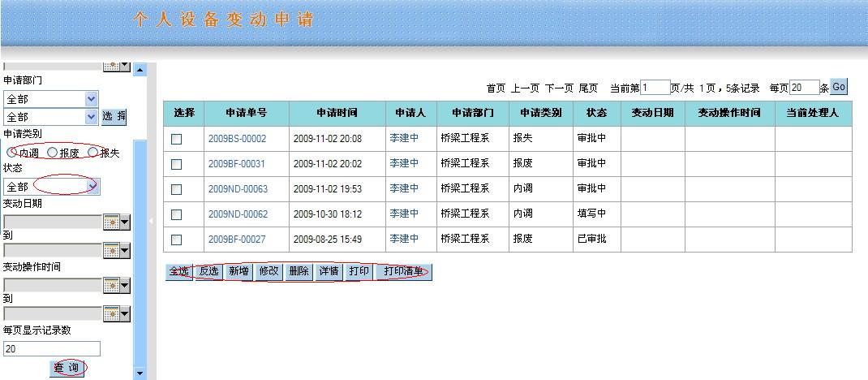This screenshot has width=868, height=380.
Task: Open application number 2009ND-00063 link
Action: pyautogui.click(x=237, y=189)
